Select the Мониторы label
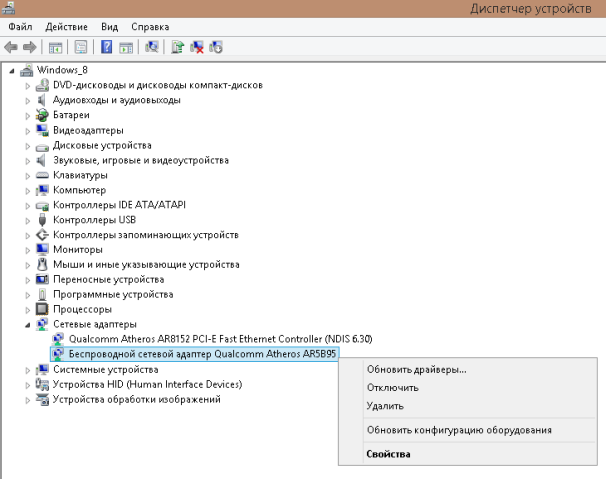Image resolution: width=606 pixels, height=479 pixels. pos(78,249)
